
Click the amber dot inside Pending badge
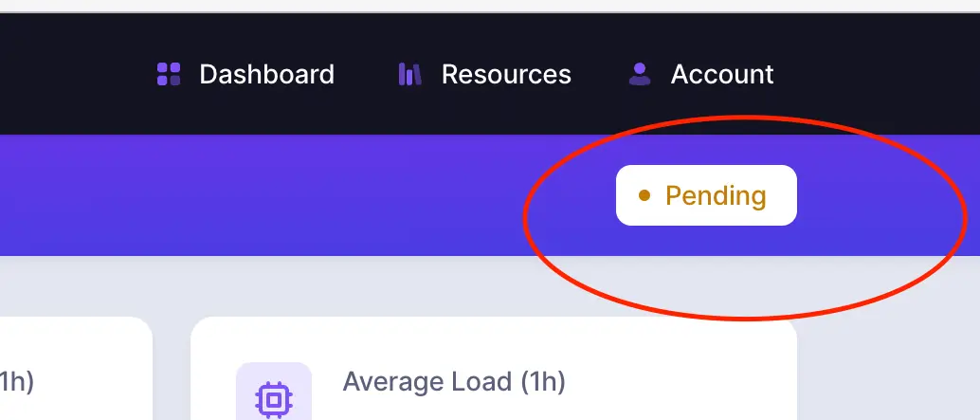click(x=644, y=195)
